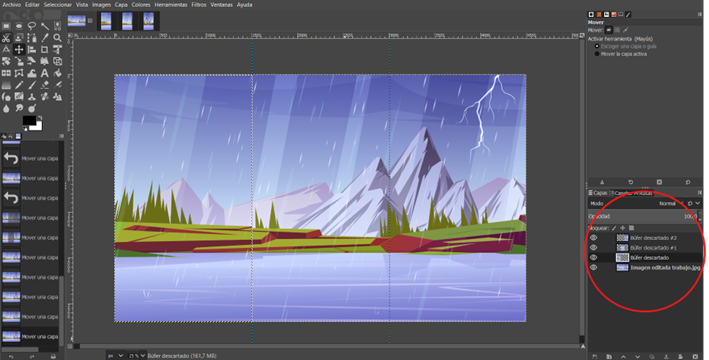Hide the selected Búfer descartado layer
709x360 pixels.
[594, 258]
